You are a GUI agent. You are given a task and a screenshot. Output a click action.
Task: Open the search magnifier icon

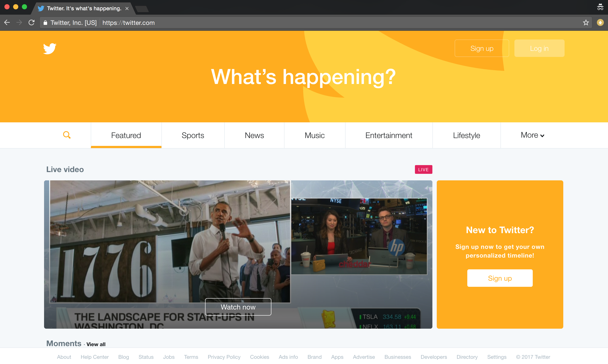(x=67, y=135)
